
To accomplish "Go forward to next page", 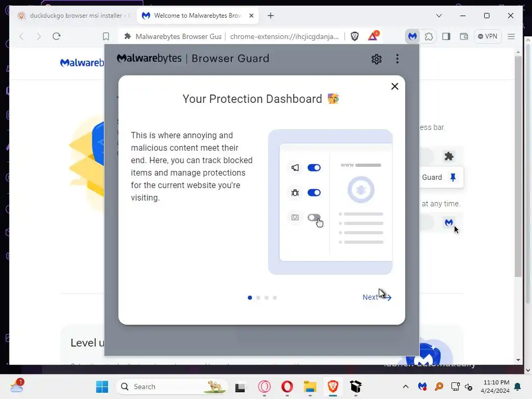I will (38, 36).
